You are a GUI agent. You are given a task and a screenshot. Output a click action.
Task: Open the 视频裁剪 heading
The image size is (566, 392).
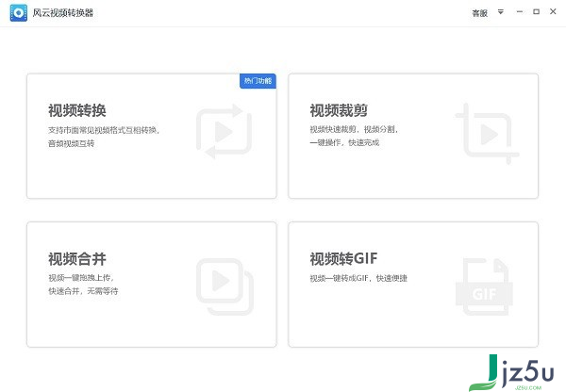pyautogui.click(x=339, y=110)
